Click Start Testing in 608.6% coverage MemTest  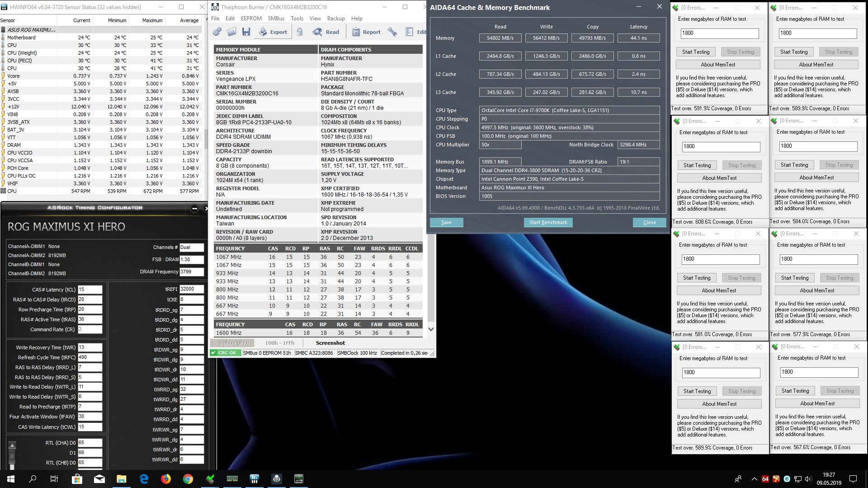pyautogui.click(x=697, y=165)
